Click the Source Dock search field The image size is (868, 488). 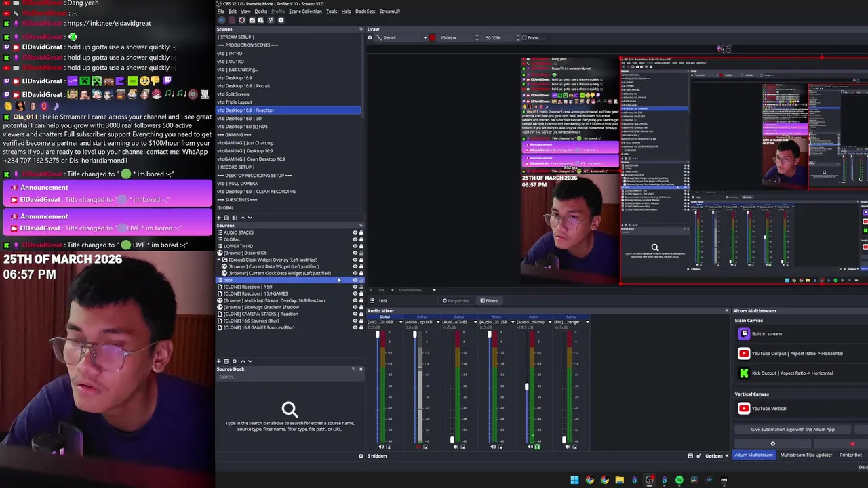[290, 377]
